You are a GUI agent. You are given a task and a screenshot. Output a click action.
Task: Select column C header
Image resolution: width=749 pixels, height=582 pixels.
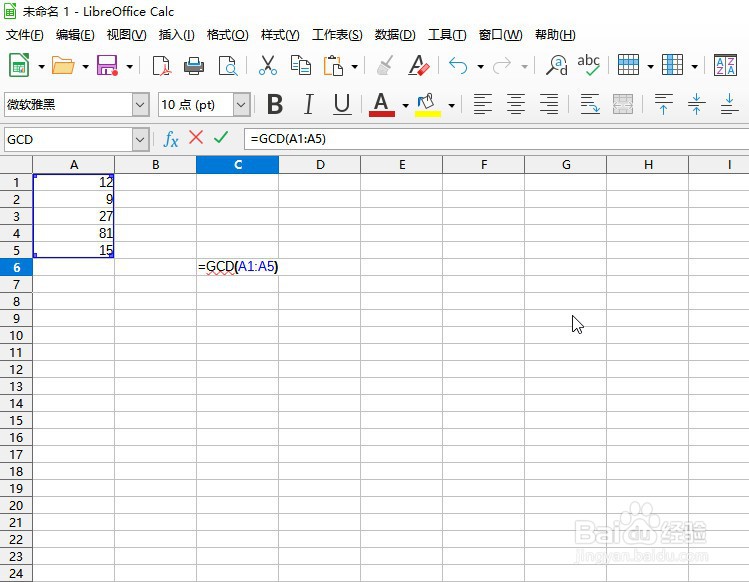237,165
